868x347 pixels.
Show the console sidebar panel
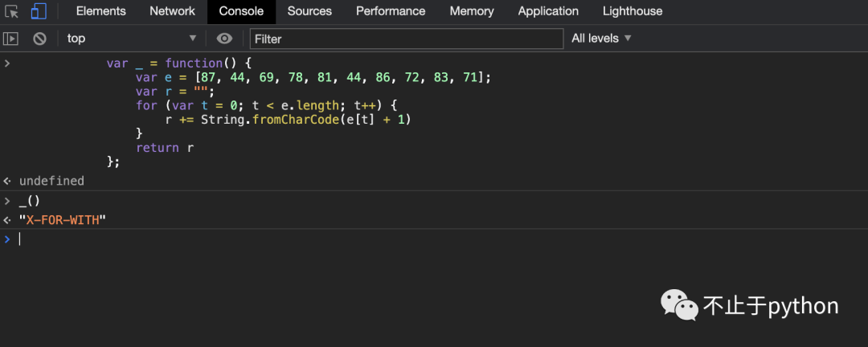[x=10, y=39]
